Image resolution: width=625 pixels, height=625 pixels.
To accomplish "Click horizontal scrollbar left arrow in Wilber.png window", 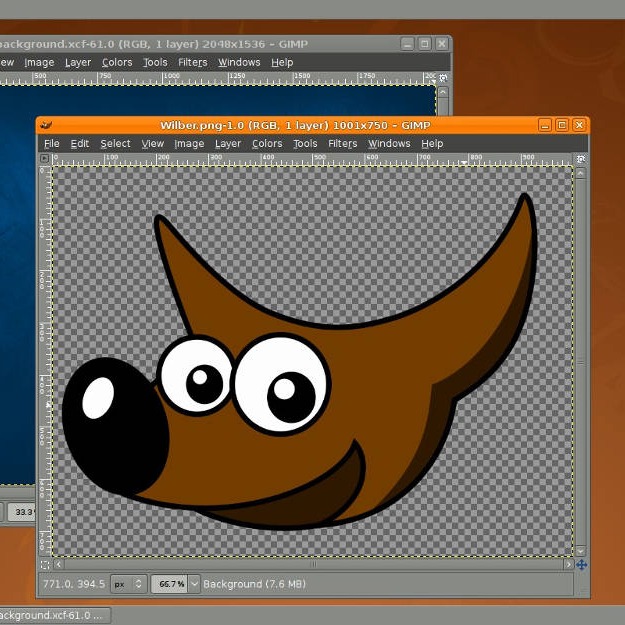I will pos(59,564).
